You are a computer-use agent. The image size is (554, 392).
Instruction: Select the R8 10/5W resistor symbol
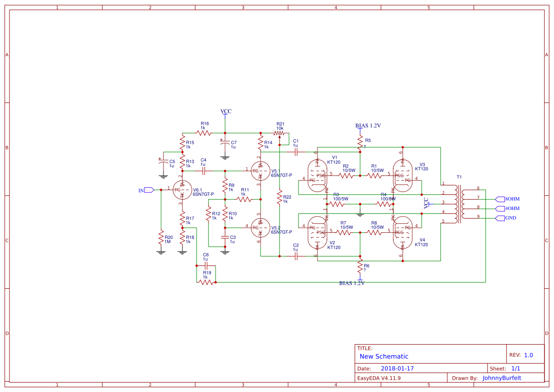click(374, 233)
